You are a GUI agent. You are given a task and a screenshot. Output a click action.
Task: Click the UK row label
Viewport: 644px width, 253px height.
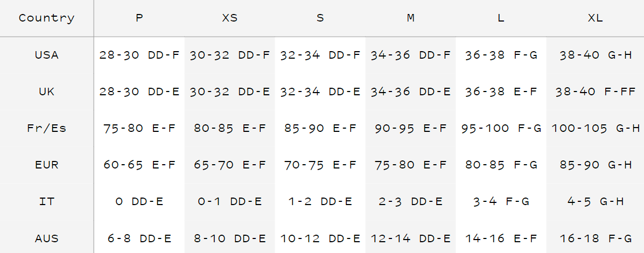pyautogui.click(x=46, y=92)
